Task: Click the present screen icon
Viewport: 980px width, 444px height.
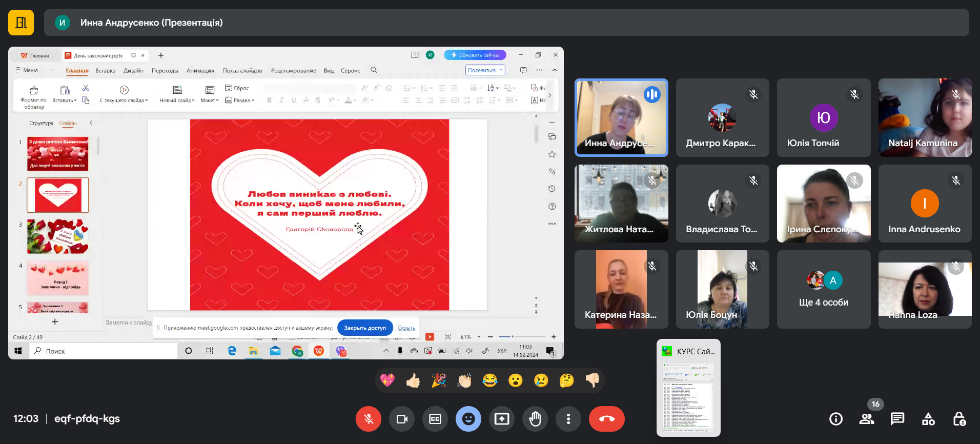Action: (501, 419)
